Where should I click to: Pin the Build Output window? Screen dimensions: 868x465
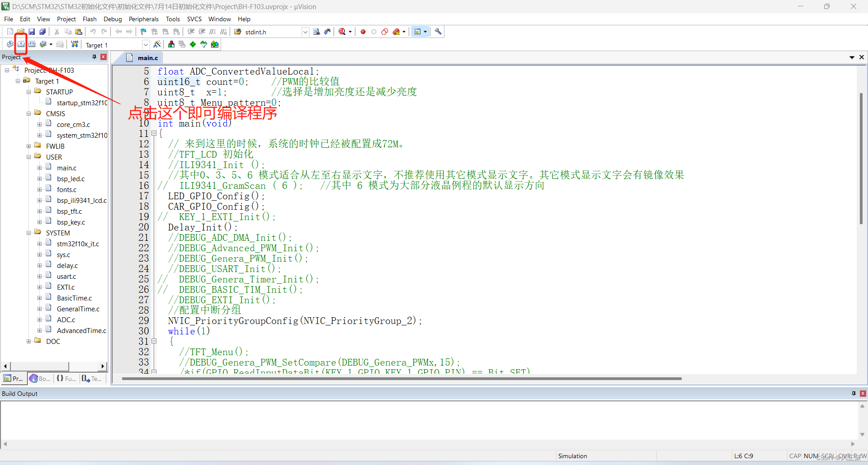pos(854,394)
